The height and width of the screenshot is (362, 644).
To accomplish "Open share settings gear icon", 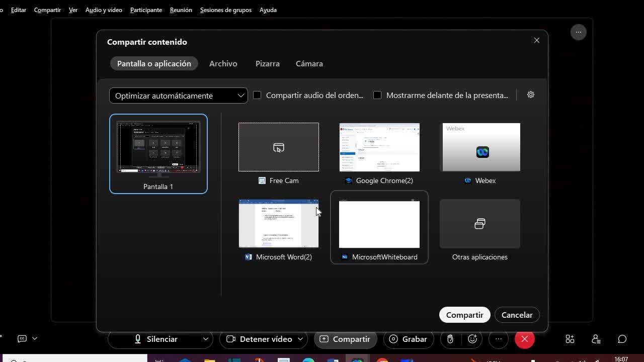I will [x=530, y=95].
